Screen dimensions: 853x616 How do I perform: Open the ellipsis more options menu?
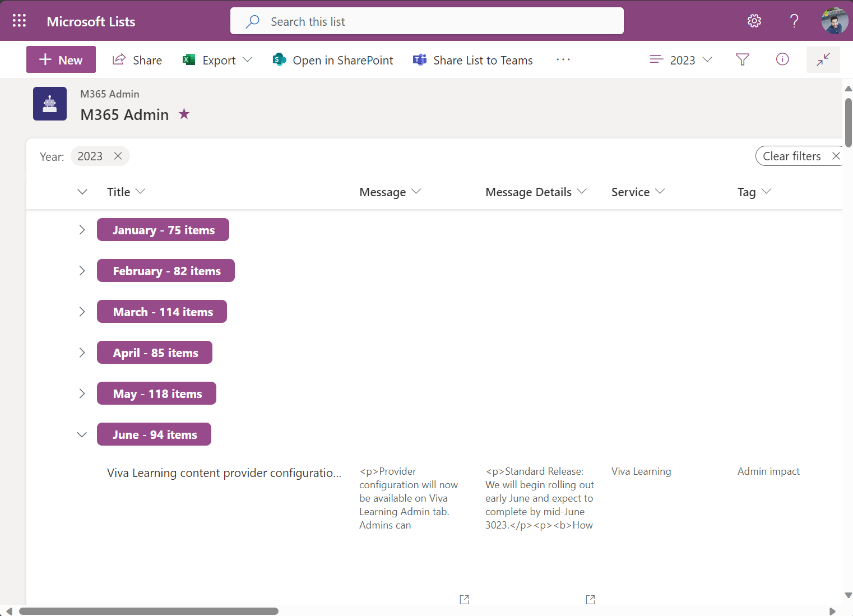[x=563, y=59]
